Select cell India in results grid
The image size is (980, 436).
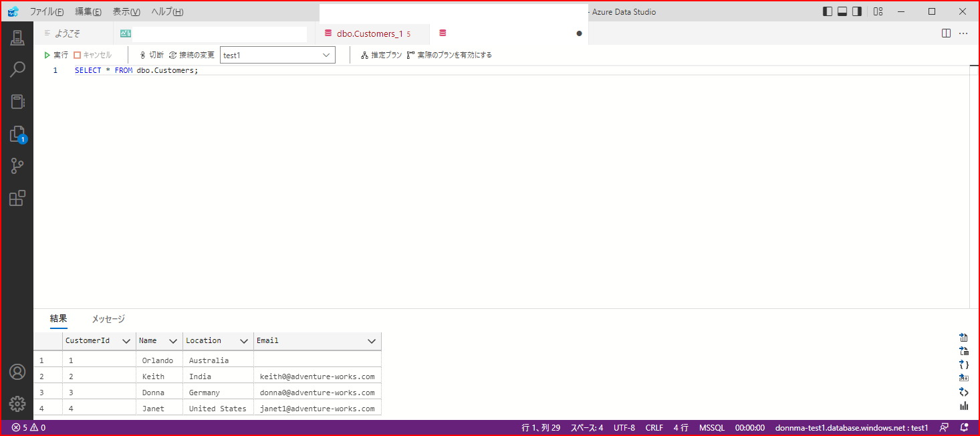click(218, 376)
